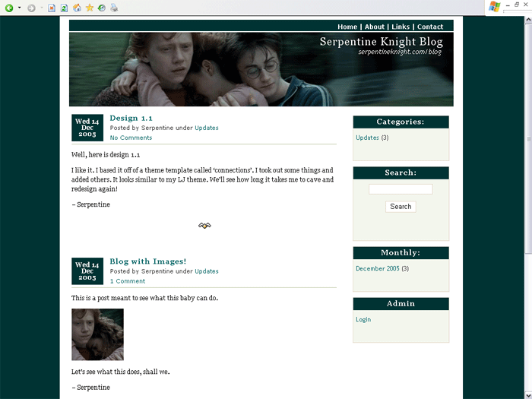Refresh the page with the green arrows icon
The height and width of the screenshot is (399, 532).
coord(64,8)
